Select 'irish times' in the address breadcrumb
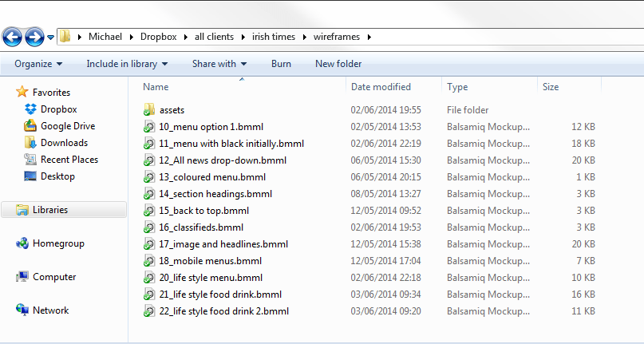Image resolution: width=644 pixels, height=344 pixels. (274, 37)
